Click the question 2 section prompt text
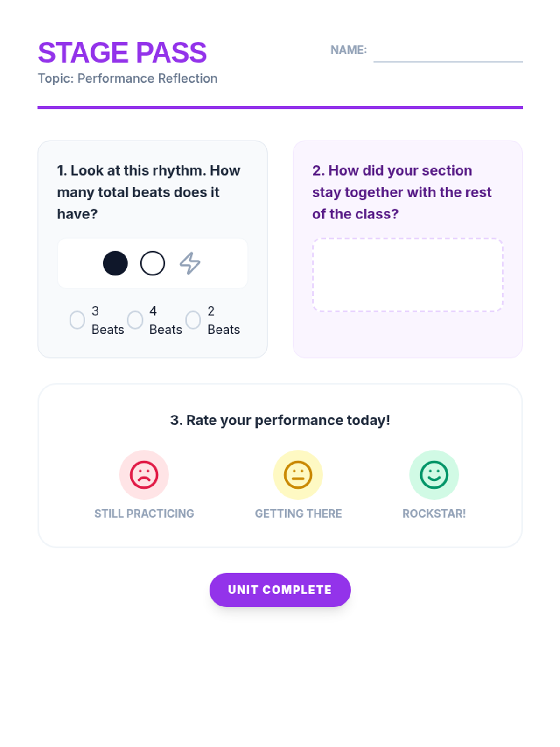Viewport: 560px width, 747px height. pyautogui.click(x=401, y=192)
